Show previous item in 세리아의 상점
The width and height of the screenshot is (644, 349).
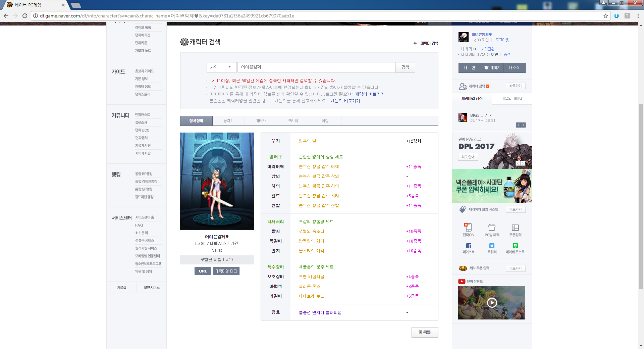518,125
